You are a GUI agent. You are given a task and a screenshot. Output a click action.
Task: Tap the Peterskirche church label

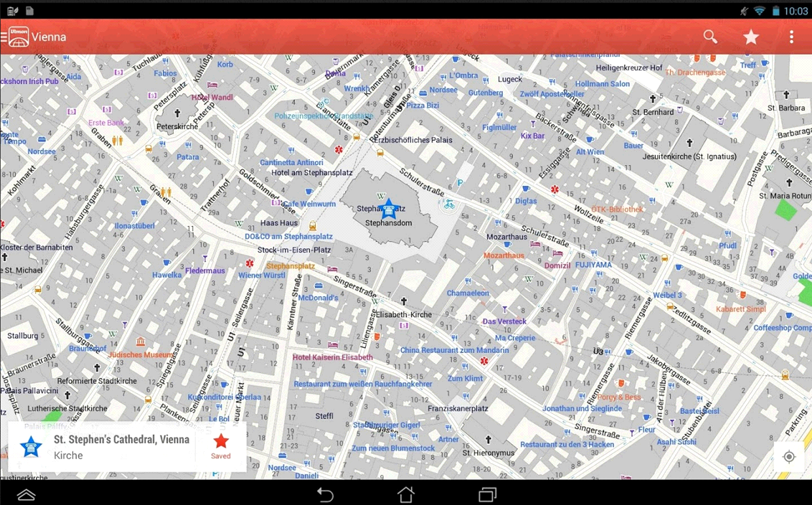(x=177, y=126)
